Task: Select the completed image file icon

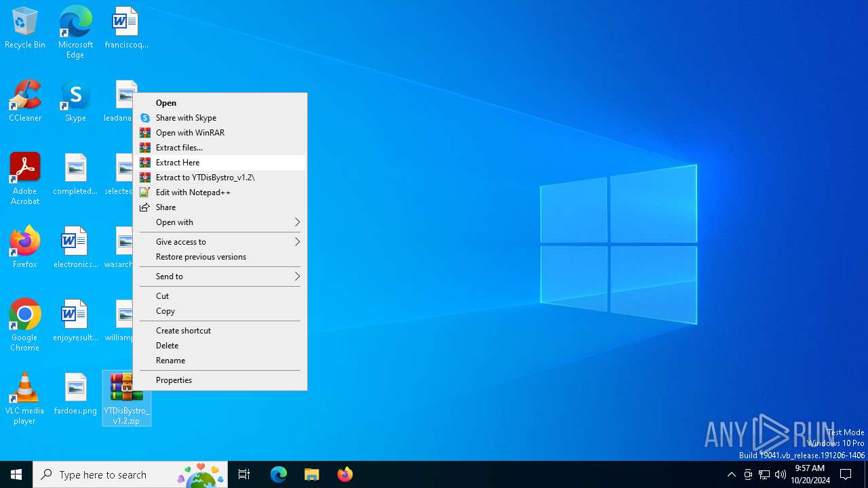Action: pos(75,175)
